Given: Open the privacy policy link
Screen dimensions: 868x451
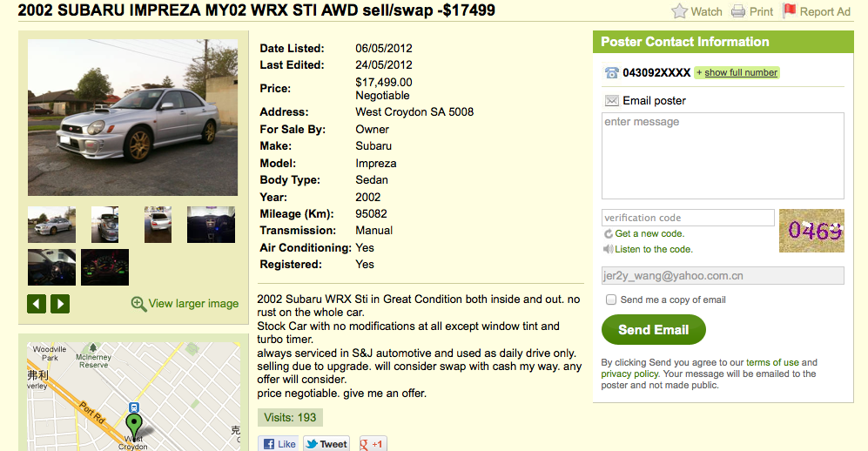Looking at the screenshot, I should pyautogui.click(x=629, y=374).
